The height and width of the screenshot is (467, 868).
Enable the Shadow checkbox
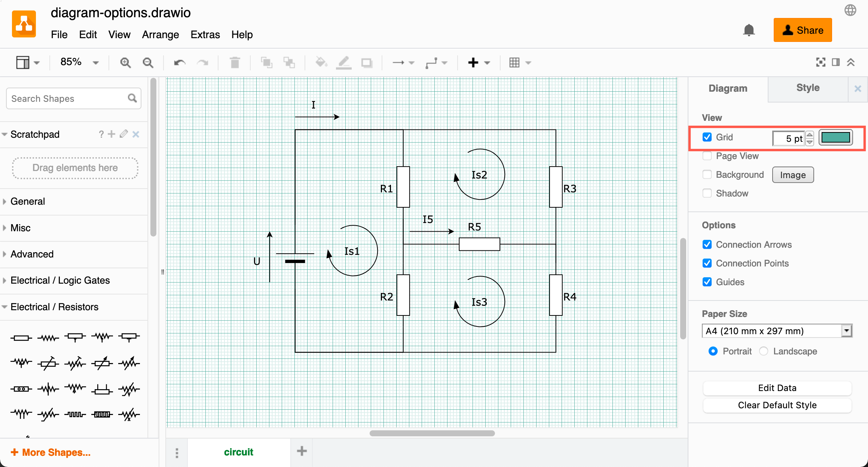tap(707, 193)
